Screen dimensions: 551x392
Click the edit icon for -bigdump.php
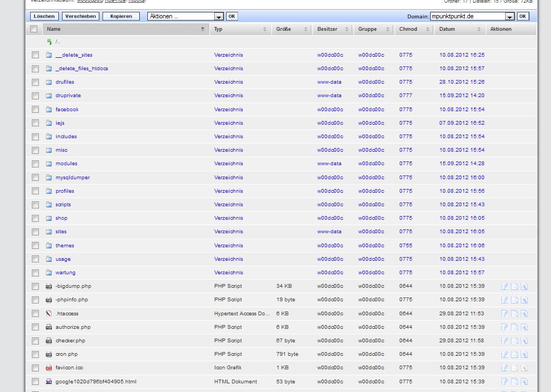click(x=505, y=286)
